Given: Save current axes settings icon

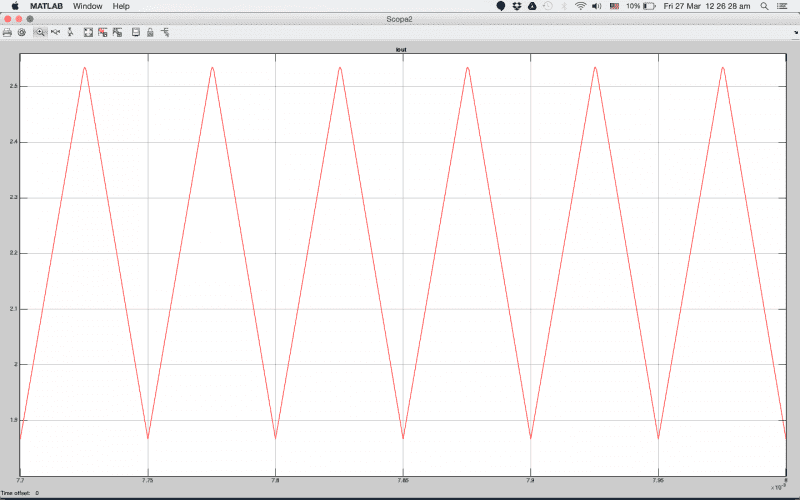Looking at the screenshot, I should click(103, 32).
